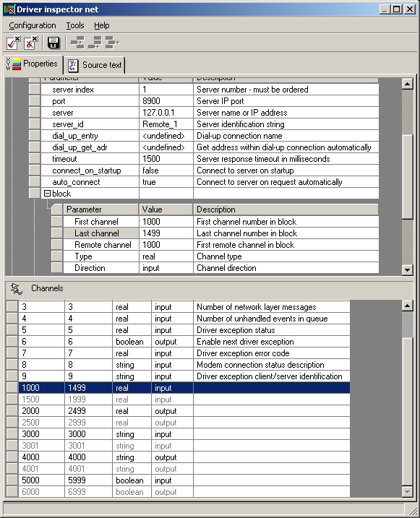Save configuration with the floppy disk icon
The width and height of the screenshot is (420, 518).
coord(53,43)
